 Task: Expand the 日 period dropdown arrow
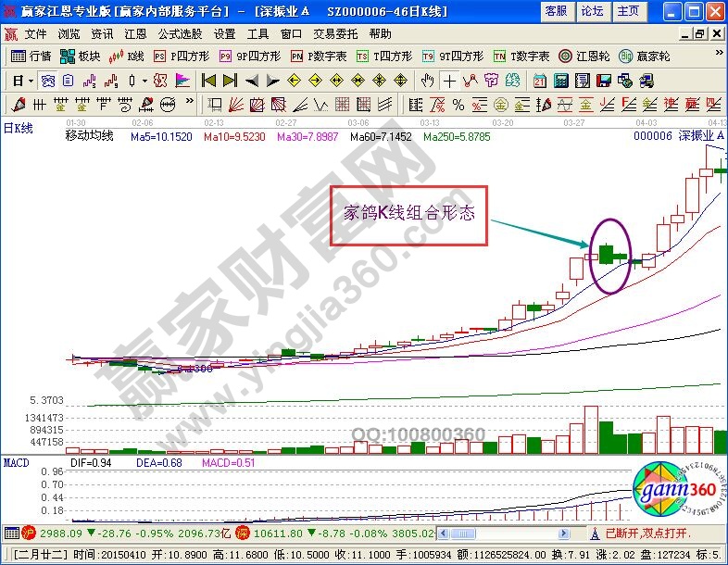point(30,80)
